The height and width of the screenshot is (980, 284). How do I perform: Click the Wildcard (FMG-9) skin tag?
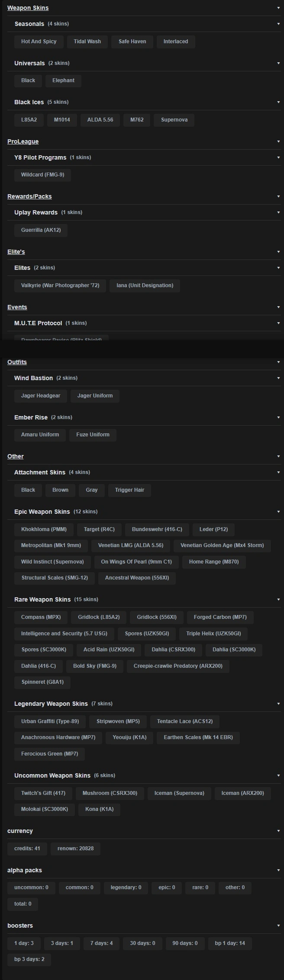pyautogui.click(x=42, y=175)
